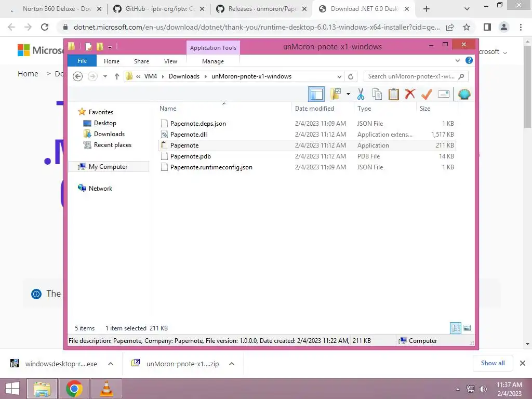Image resolution: width=532 pixels, height=399 pixels.
Task: Refresh the Explorer folder view
Action: point(351,76)
